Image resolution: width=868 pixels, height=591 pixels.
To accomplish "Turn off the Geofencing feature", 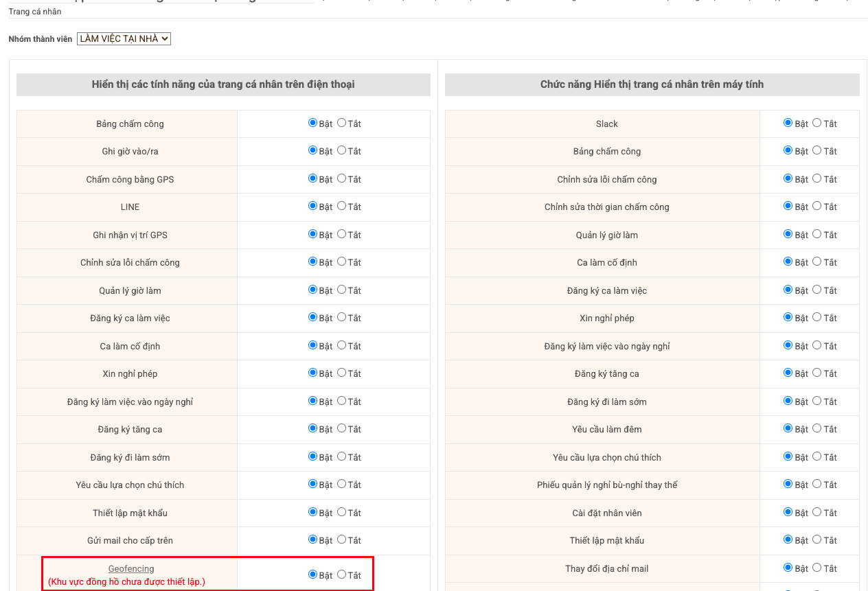I will [341, 575].
